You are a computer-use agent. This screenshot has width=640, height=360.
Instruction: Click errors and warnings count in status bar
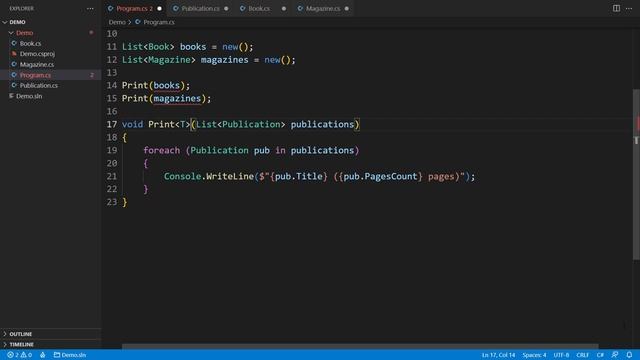tap(19, 355)
